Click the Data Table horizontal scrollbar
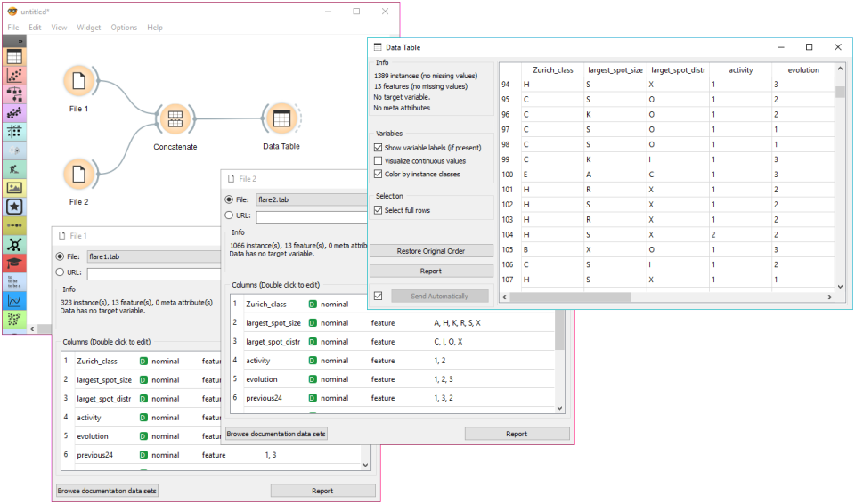Image resolution: width=855 pixels, height=504 pixels. tap(570, 297)
